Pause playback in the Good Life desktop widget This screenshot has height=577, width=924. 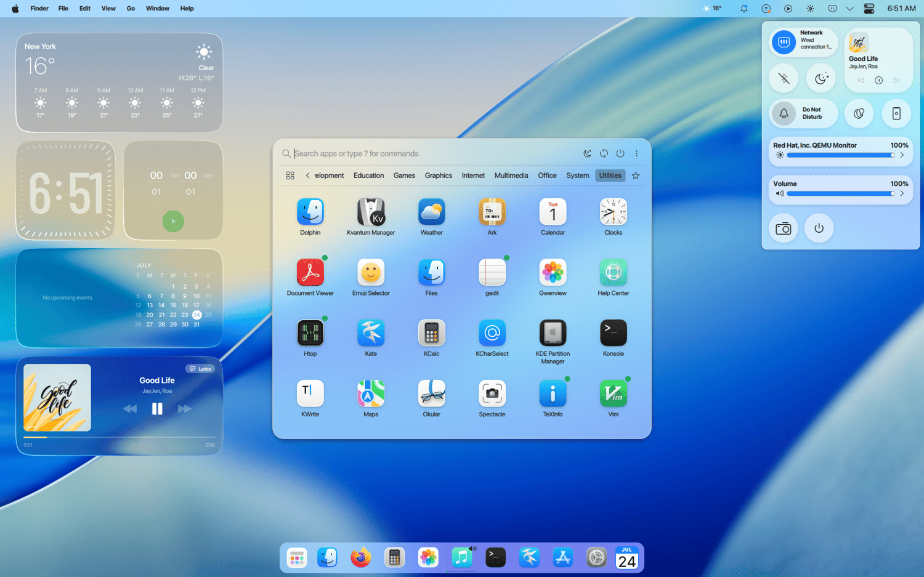(157, 409)
